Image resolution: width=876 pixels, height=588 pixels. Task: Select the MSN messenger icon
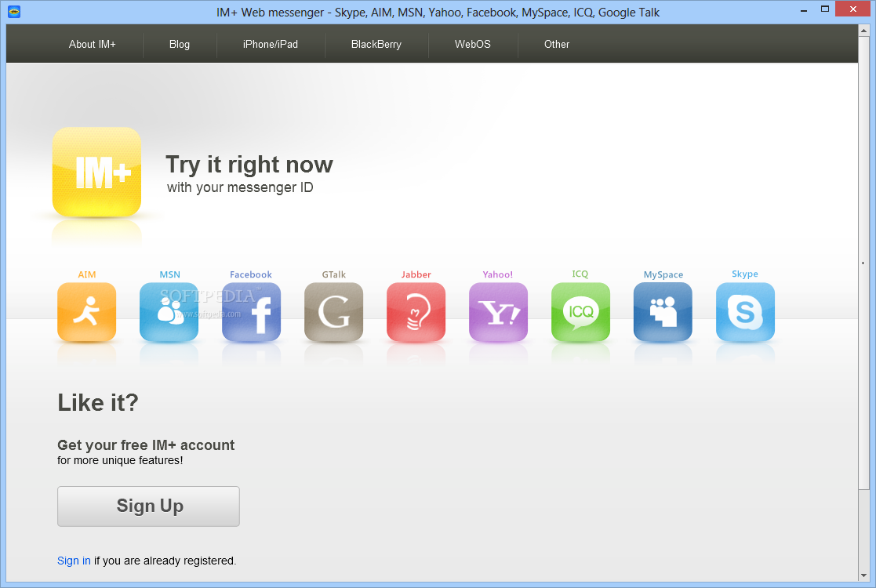(x=169, y=311)
